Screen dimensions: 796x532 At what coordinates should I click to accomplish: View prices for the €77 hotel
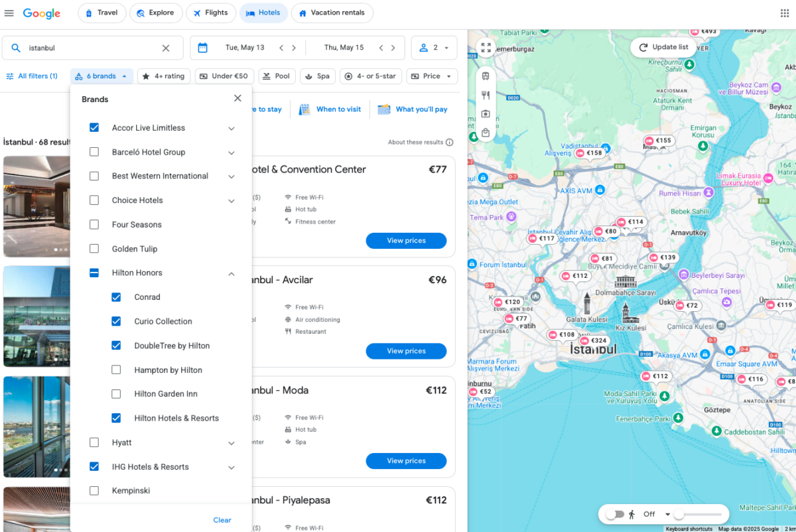click(x=406, y=241)
